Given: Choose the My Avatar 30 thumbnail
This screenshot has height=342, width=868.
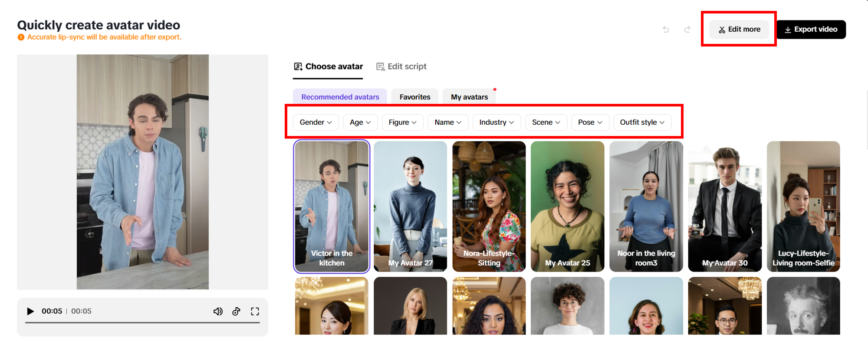Looking at the screenshot, I should [x=725, y=206].
